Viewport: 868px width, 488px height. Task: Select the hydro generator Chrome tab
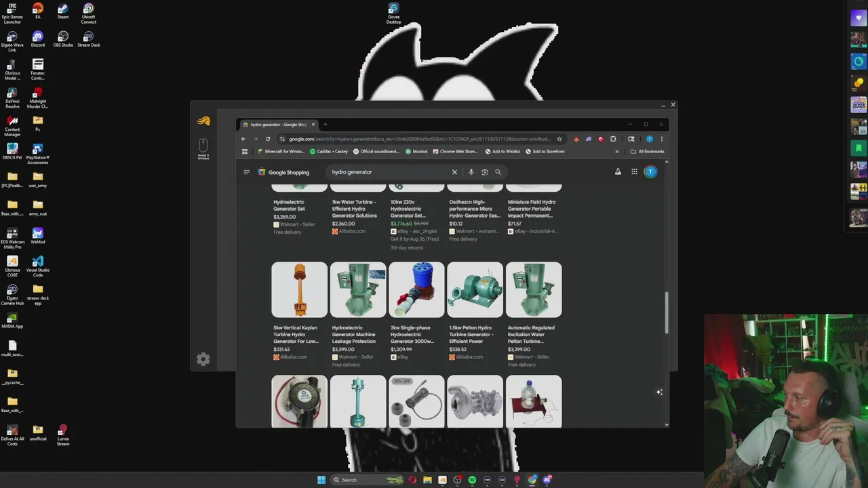click(x=278, y=125)
